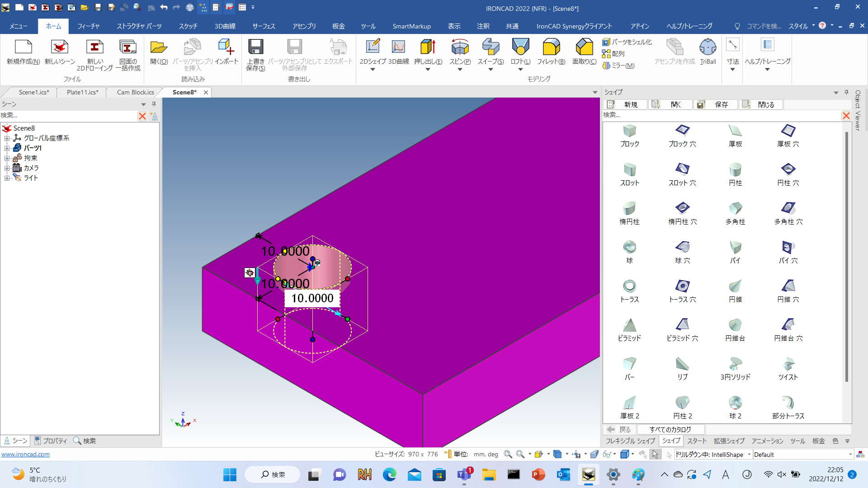Switch to the Cam Block.ics tab
This screenshot has height=488, width=868.
(x=135, y=92)
